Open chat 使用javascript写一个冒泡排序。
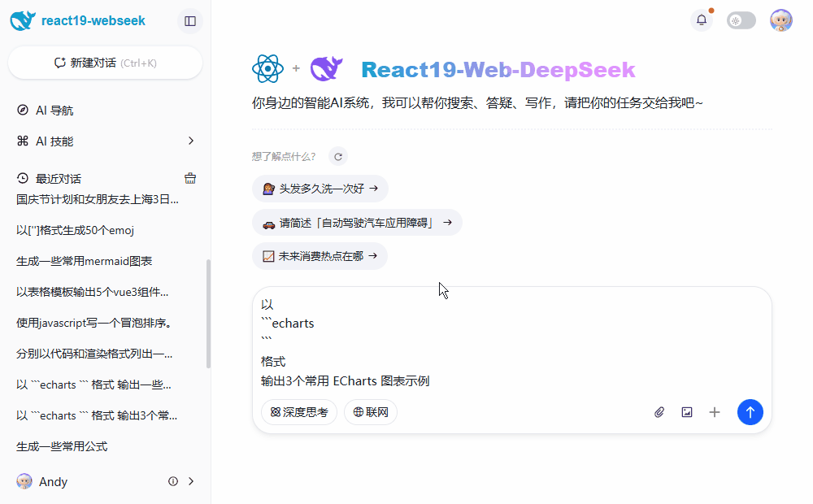Image resolution: width=813 pixels, height=504 pixels. [x=93, y=323]
